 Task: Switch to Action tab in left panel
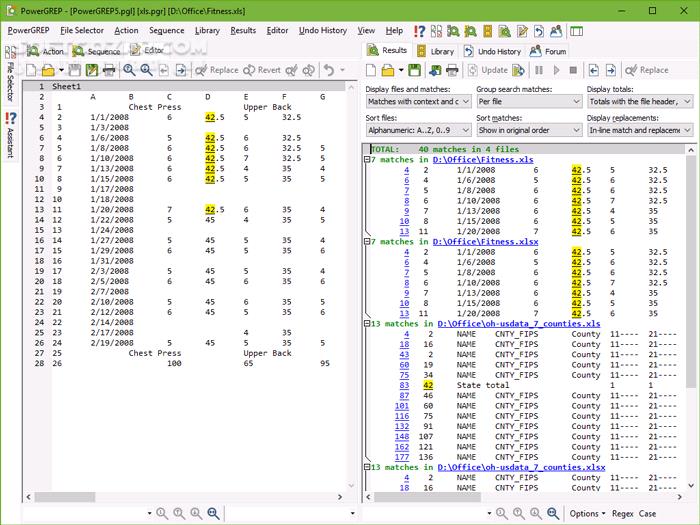click(45, 51)
